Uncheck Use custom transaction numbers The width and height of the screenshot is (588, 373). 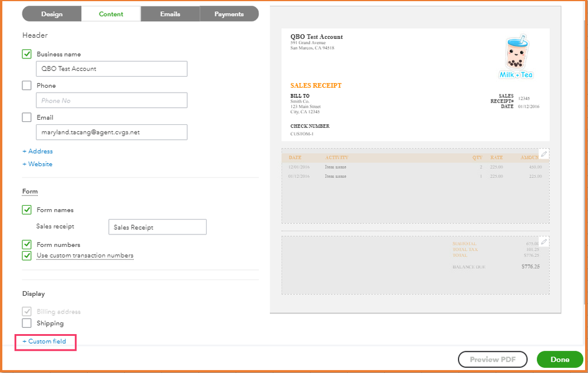[x=26, y=256]
